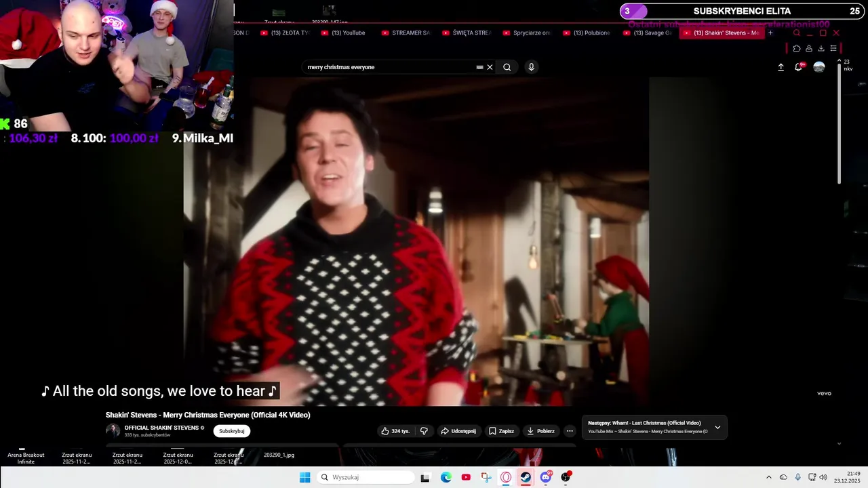868x488 pixels.
Task: Open Task View on the taskbar
Action: (425, 478)
